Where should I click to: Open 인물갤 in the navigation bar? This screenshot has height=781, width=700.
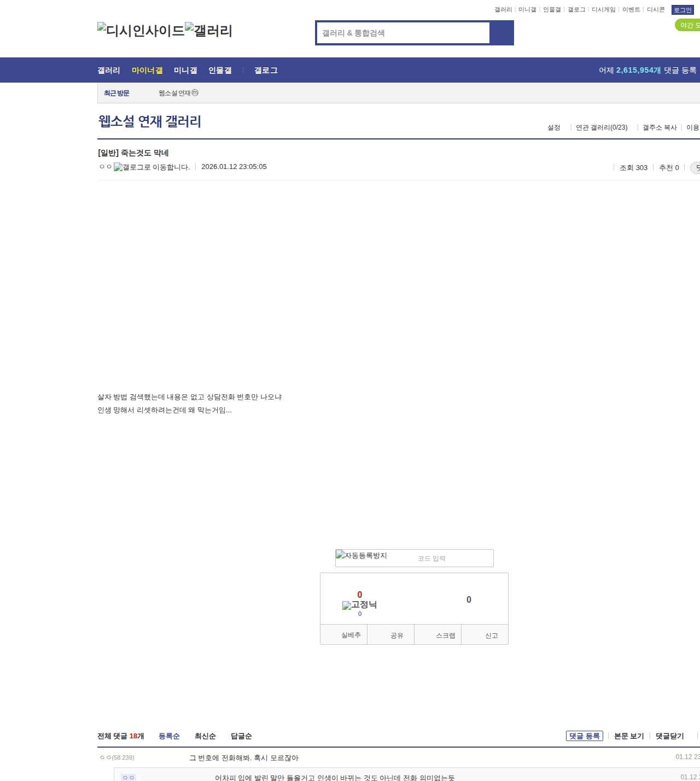[x=220, y=71]
